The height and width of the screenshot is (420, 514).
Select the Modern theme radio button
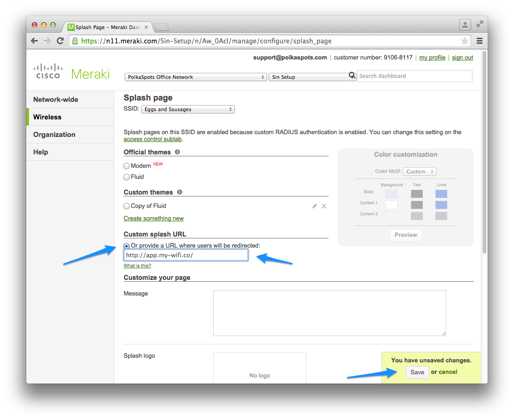click(x=126, y=166)
